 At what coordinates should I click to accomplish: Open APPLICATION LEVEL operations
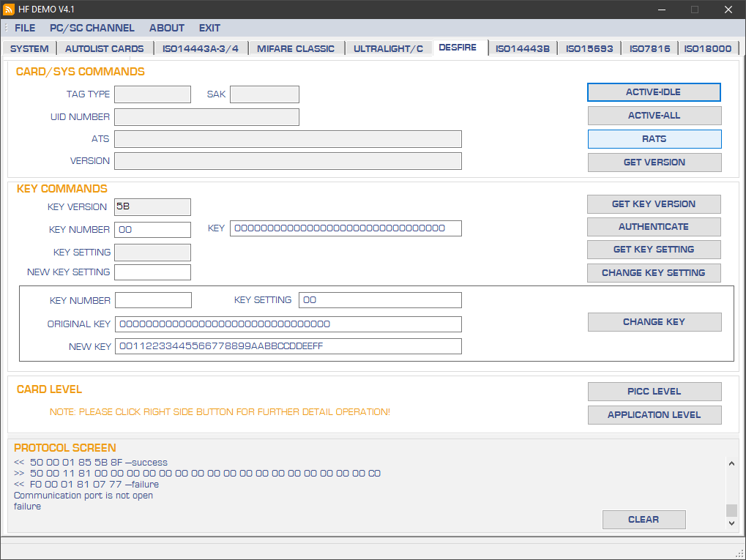654,415
